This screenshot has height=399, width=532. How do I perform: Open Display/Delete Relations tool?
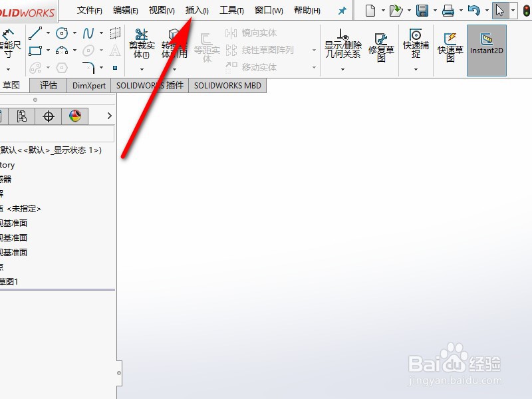[343, 43]
